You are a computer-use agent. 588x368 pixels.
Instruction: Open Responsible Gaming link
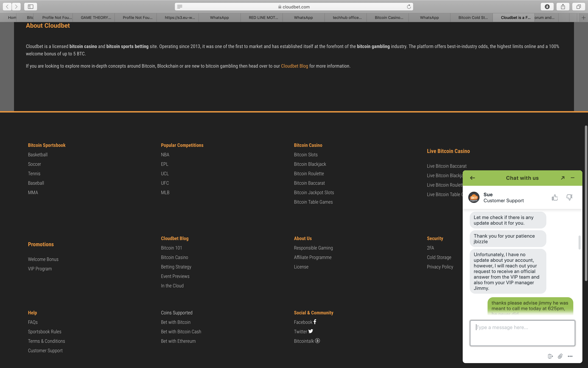[313, 248]
